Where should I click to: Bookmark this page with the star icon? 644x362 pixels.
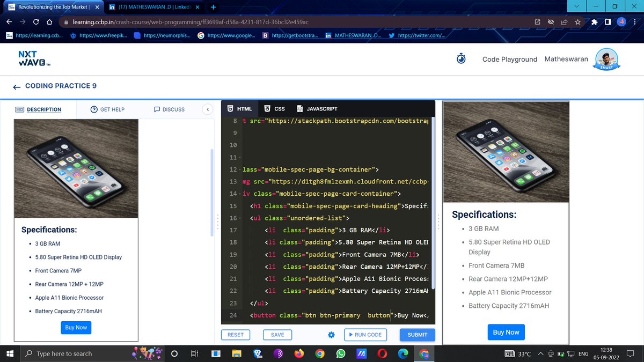pos(577,23)
